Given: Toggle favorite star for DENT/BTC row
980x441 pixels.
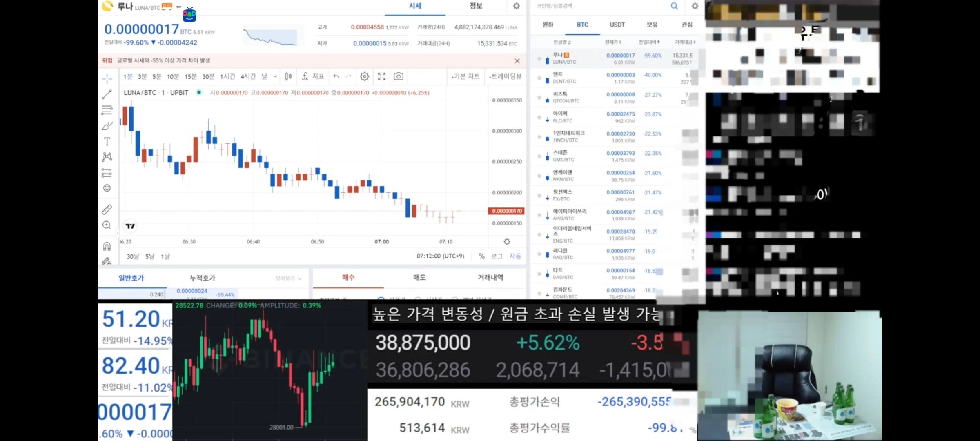Looking at the screenshot, I should (x=539, y=78).
